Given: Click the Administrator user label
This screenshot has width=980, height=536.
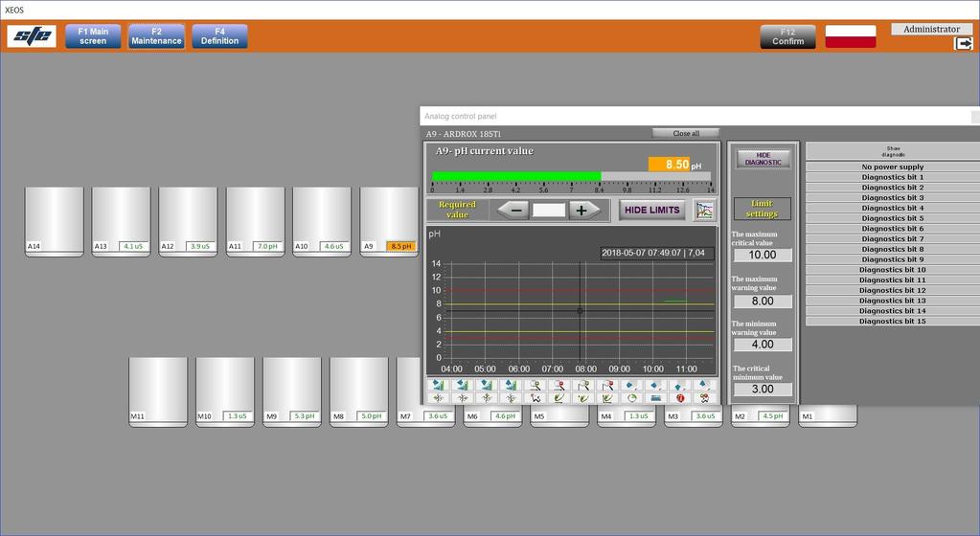Looking at the screenshot, I should pyautogui.click(x=931, y=29).
